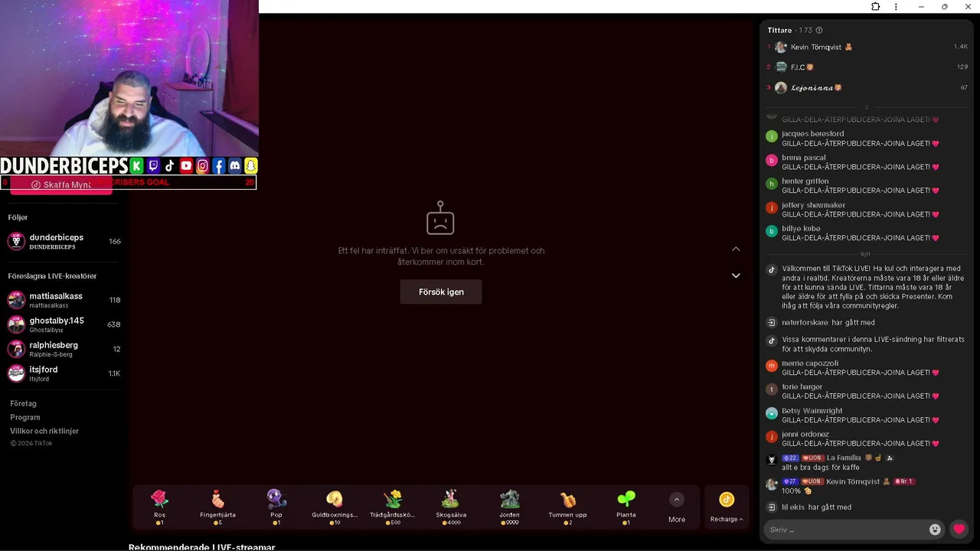Click the webcam overlay thumbnail

click(x=129, y=78)
